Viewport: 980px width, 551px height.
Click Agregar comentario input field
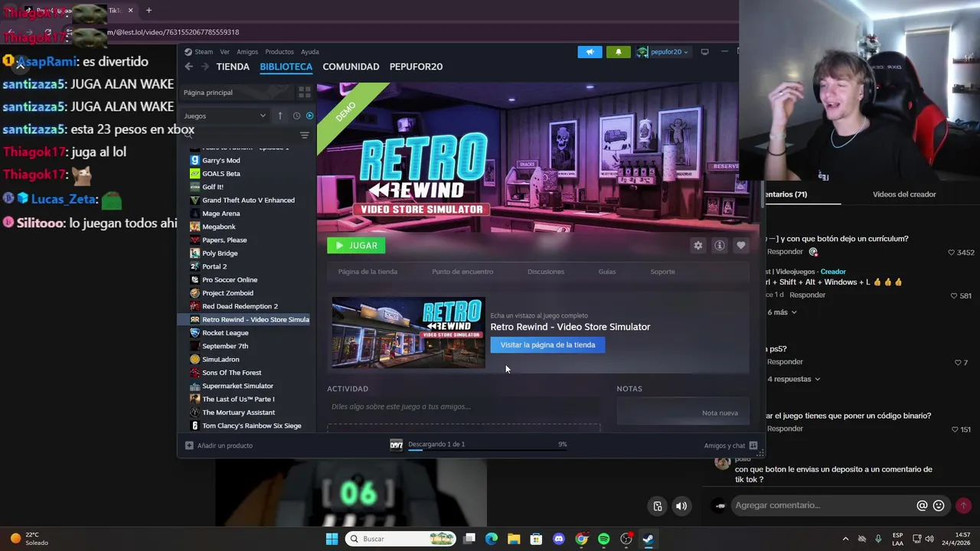click(823, 505)
